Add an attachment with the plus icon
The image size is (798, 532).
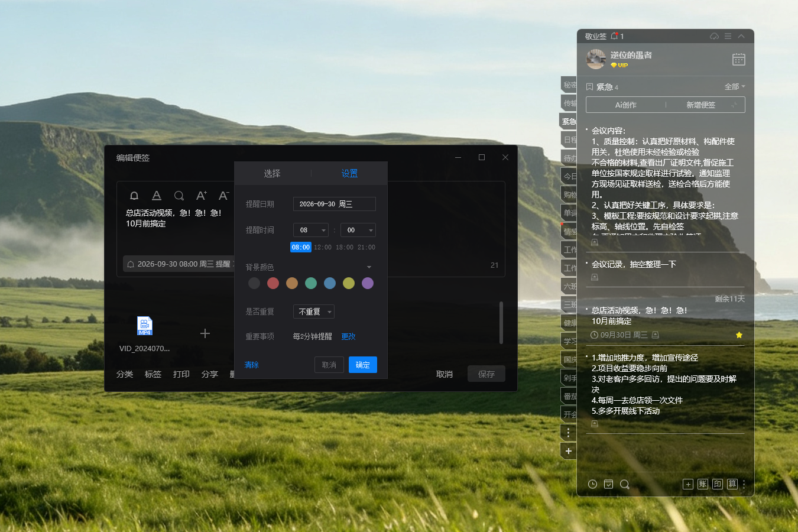205,333
